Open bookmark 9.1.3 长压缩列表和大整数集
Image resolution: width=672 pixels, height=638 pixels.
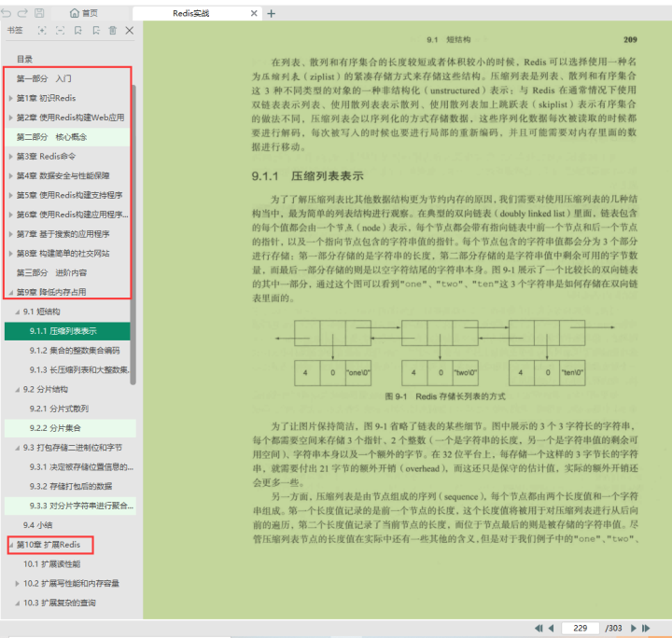(x=79, y=369)
